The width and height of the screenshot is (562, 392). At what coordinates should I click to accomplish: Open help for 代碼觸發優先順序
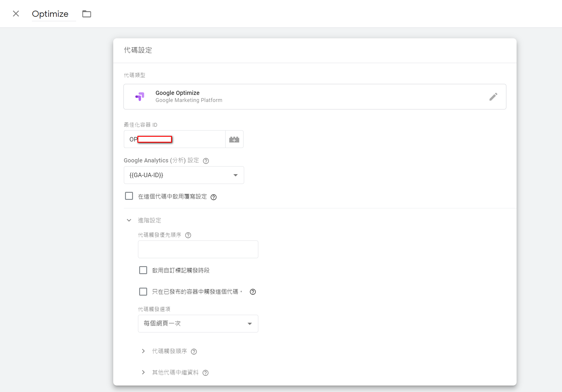(x=188, y=235)
